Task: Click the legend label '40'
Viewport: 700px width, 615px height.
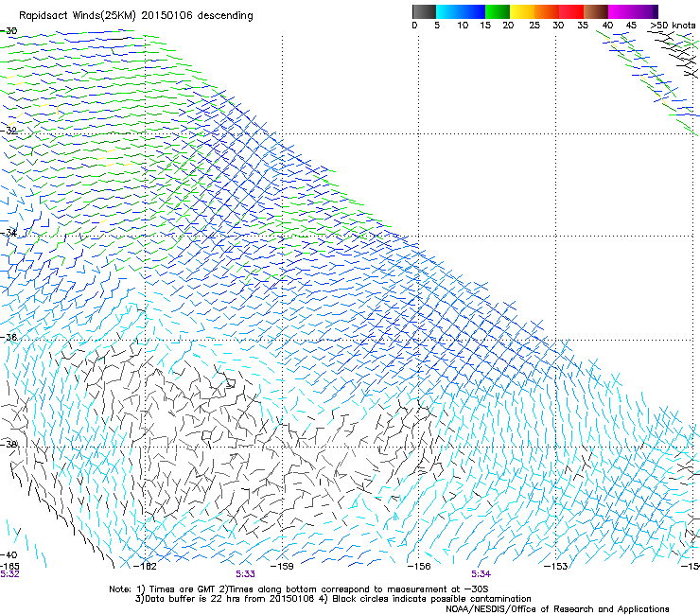Action: click(x=607, y=26)
